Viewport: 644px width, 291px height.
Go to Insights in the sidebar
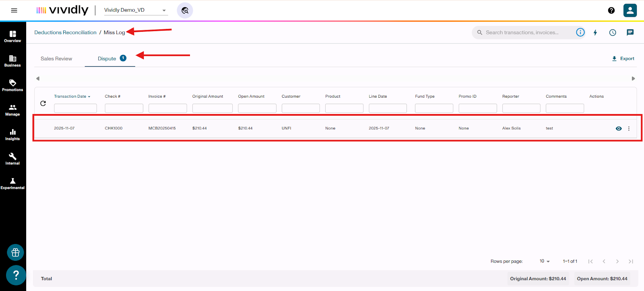[x=12, y=134]
